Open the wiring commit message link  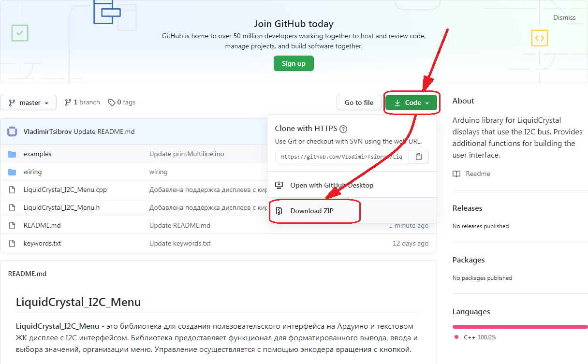pos(159,172)
